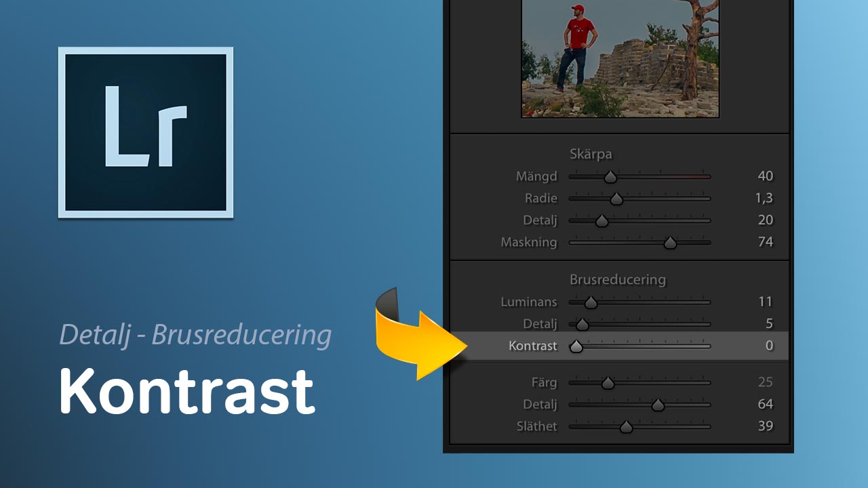Click the Radie value 1,3
The height and width of the screenshot is (488, 868).
point(764,199)
